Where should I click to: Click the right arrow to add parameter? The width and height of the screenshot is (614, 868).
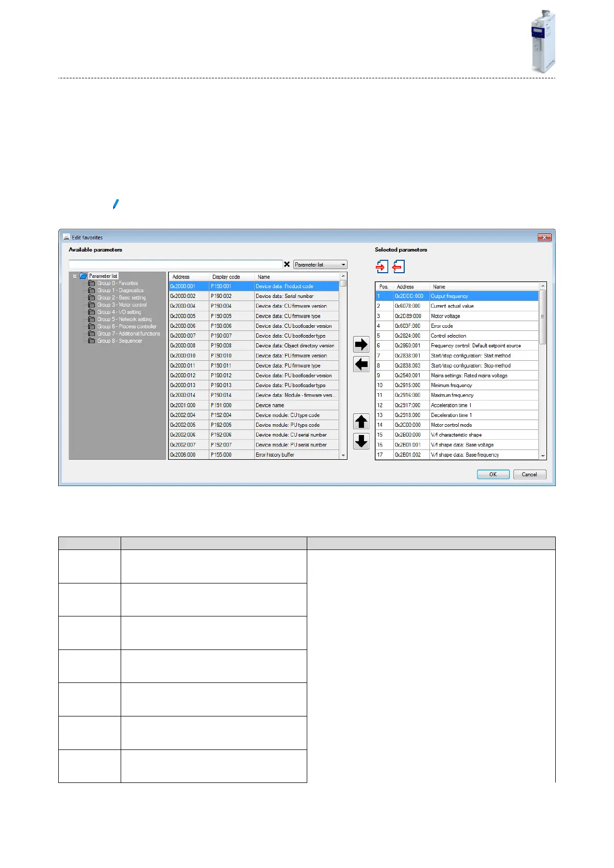[x=361, y=344]
